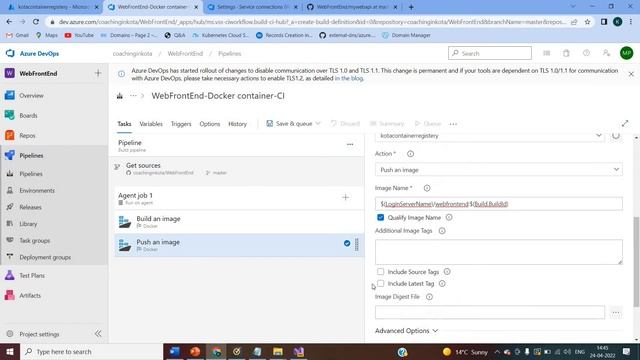The width and height of the screenshot is (640, 360).
Task: Open the Azure DevOps home logo
Action: (x=32, y=53)
